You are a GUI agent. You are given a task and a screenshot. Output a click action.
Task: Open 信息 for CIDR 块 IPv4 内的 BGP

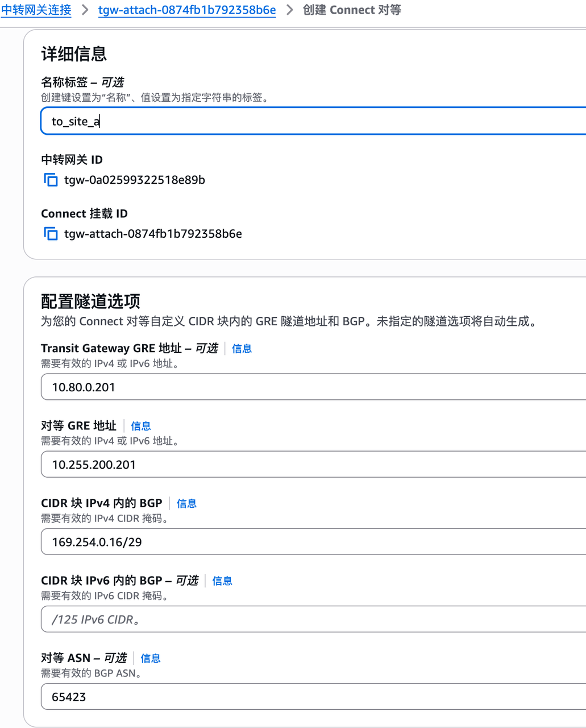(186, 503)
